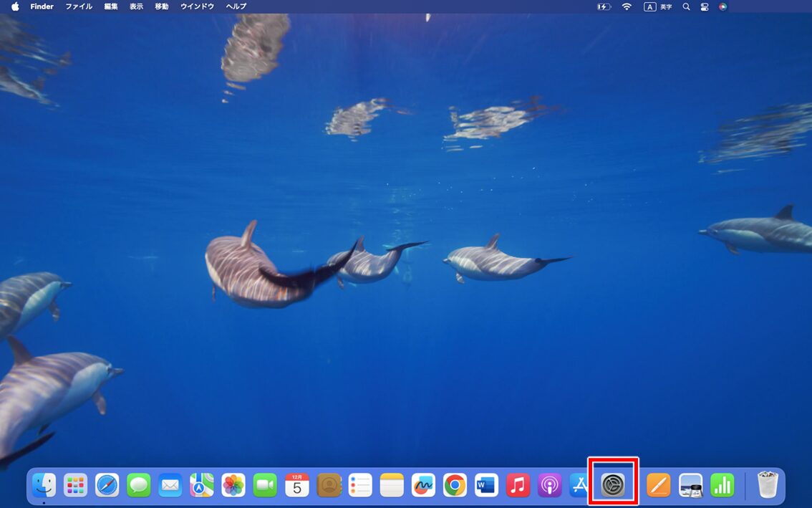Open the App Store
812x508 pixels.
pos(580,485)
